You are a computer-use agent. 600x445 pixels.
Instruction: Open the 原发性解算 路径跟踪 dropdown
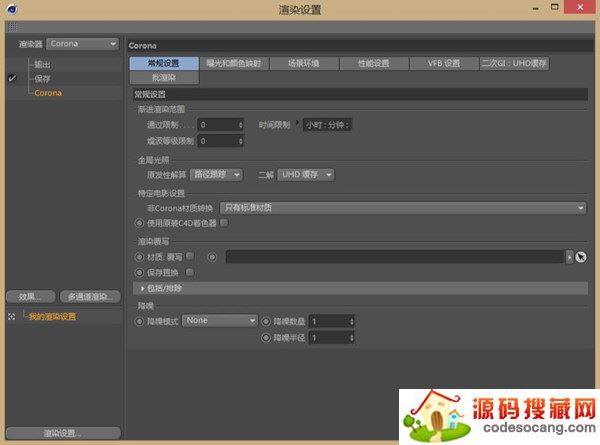[x=216, y=174]
